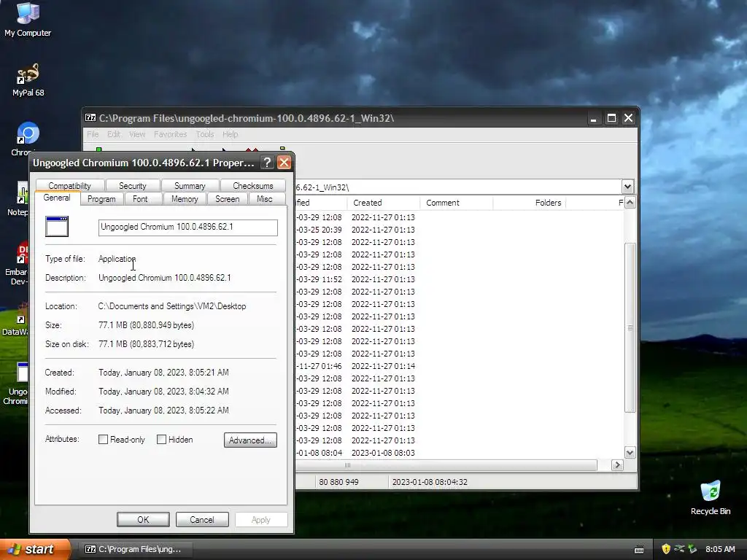The height and width of the screenshot is (560, 747).
Task: Switch to the Screen tab
Action: click(228, 199)
